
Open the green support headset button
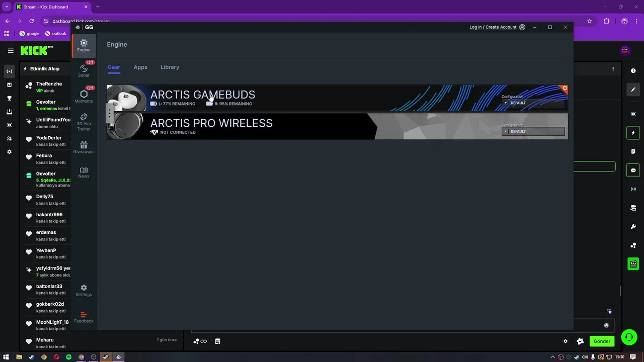tap(629, 337)
